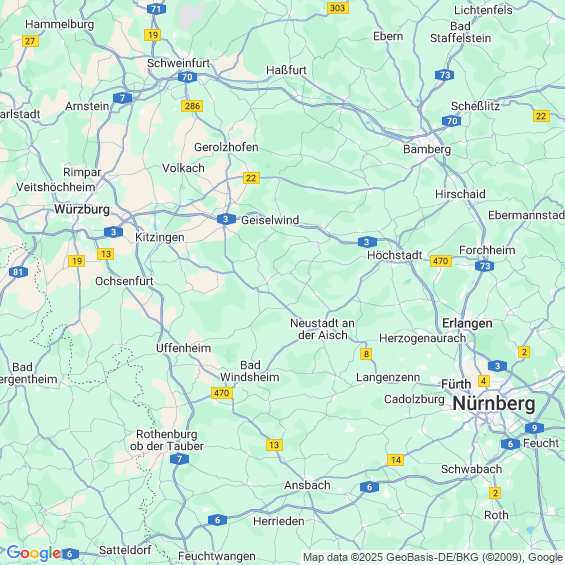Image resolution: width=565 pixels, height=565 pixels.
Task: Click the Google logo
Action: point(34,553)
